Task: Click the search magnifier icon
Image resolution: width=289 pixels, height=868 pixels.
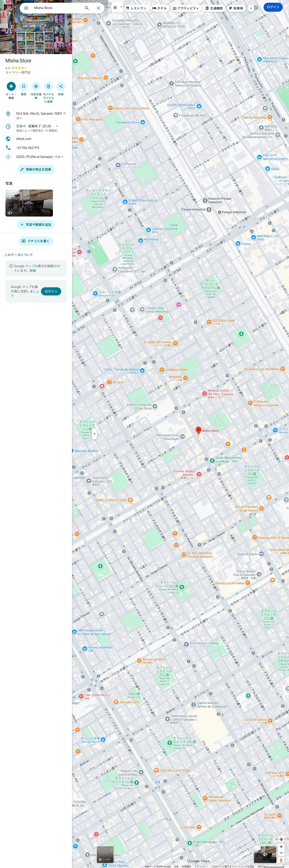Action: click(x=87, y=8)
